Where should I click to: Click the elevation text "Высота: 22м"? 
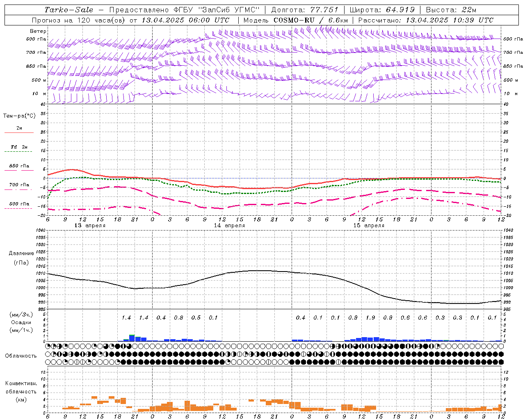pos(451,10)
